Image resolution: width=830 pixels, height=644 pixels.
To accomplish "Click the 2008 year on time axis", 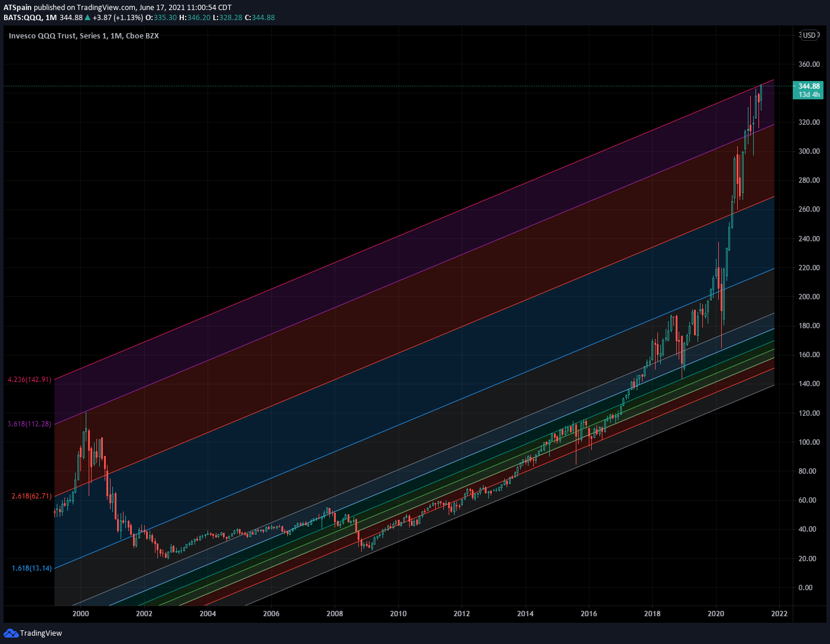I will [x=335, y=614].
